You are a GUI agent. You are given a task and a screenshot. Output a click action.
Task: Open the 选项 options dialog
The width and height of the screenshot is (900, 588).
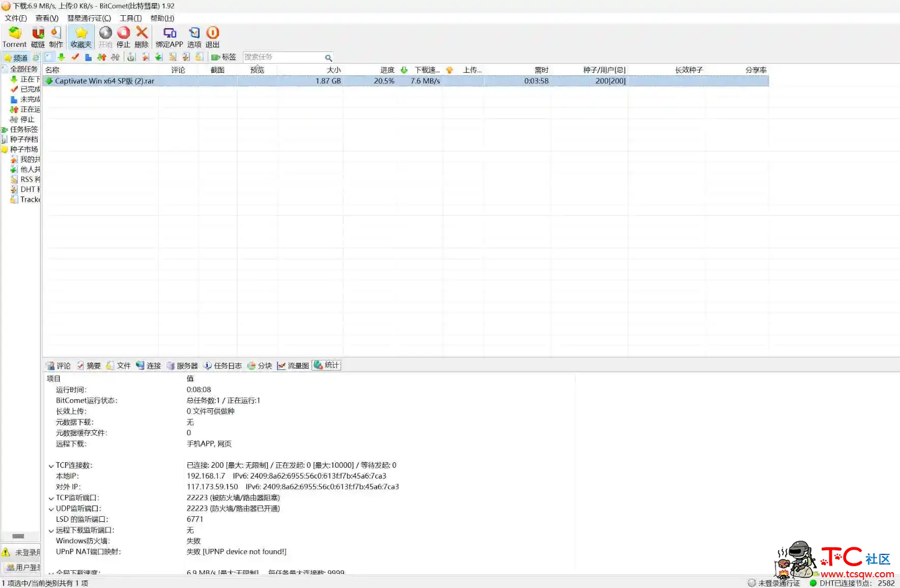pyautogui.click(x=194, y=37)
